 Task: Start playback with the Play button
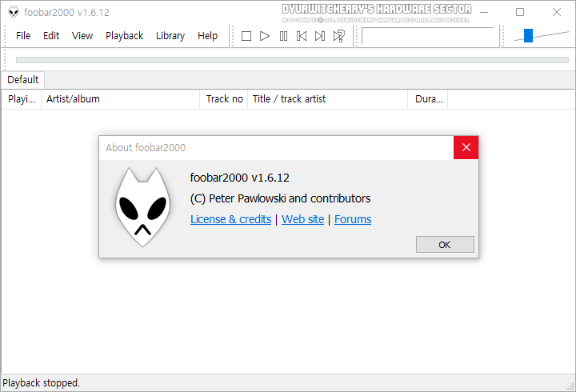(265, 36)
